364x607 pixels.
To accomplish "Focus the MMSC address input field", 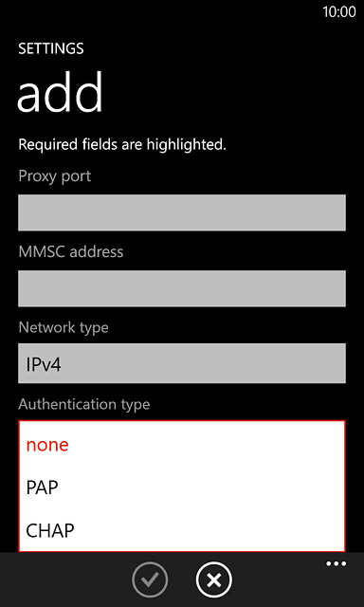I will pyautogui.click(x=182, y=288).
